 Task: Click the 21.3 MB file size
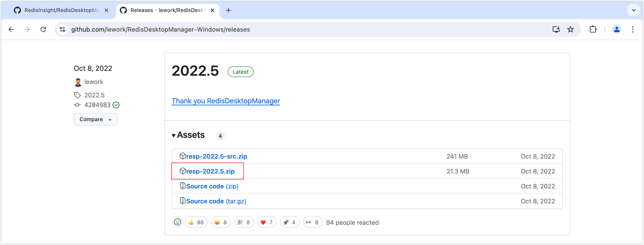(458, 171)
